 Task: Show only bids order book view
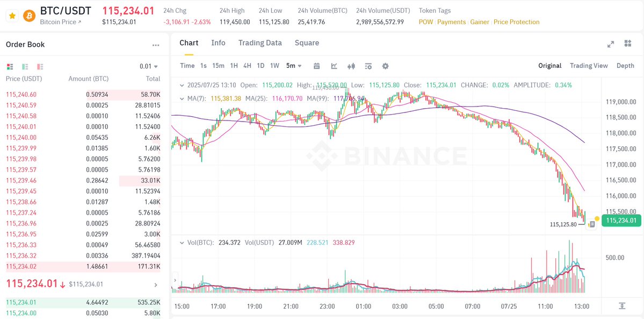pos(25,66)
